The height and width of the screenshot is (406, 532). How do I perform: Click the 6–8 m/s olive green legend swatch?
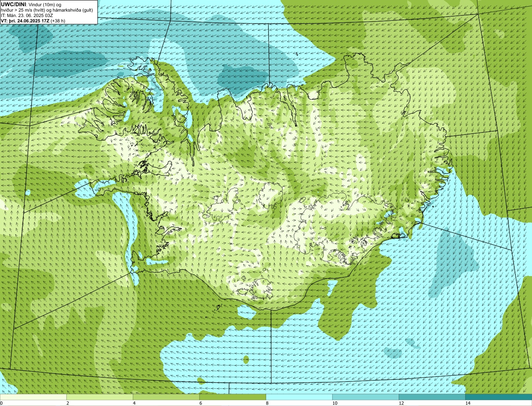pyautogui.click(x=233, y=397)
